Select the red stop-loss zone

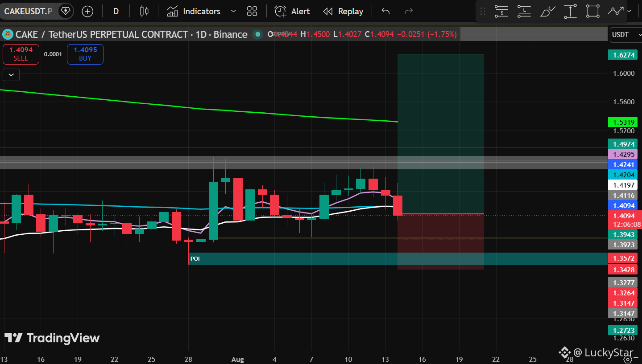click(440, 241)
